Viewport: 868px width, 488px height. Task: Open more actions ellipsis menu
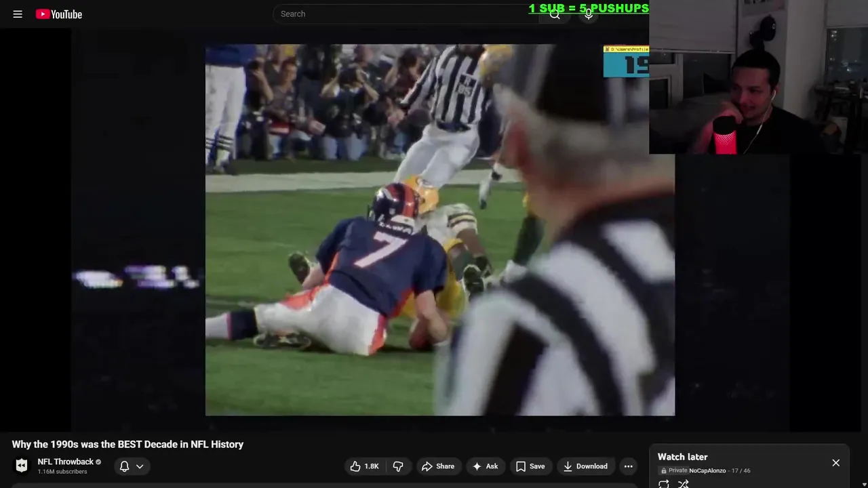pyautogui.click(x=629, y=466)
